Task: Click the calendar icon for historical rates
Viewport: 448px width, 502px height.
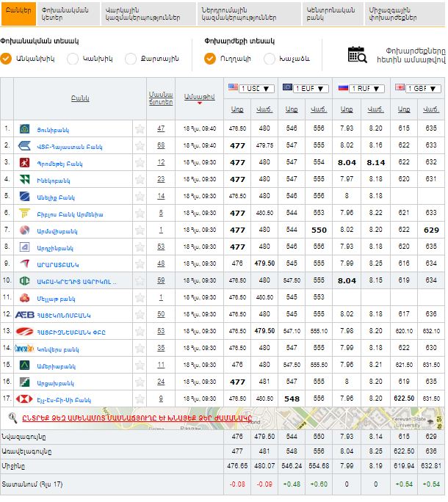Action: coord(357,54)
